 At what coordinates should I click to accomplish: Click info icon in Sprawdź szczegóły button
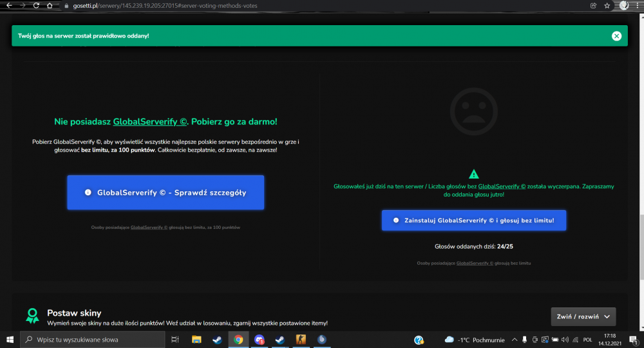click(x=88, y=192)
